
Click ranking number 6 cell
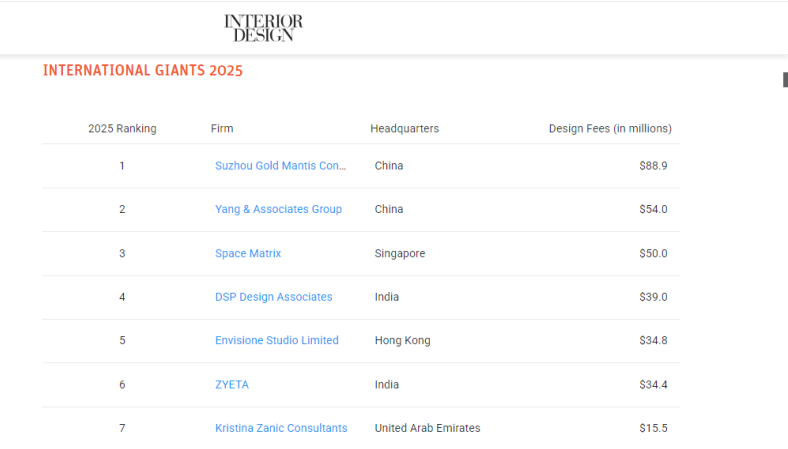tap(122, 385)
